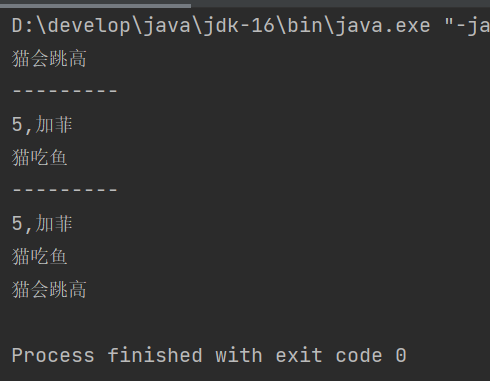Click the last 猫会跳高 output line
Screen dimensions: 490x381
[x=49, y=289]
